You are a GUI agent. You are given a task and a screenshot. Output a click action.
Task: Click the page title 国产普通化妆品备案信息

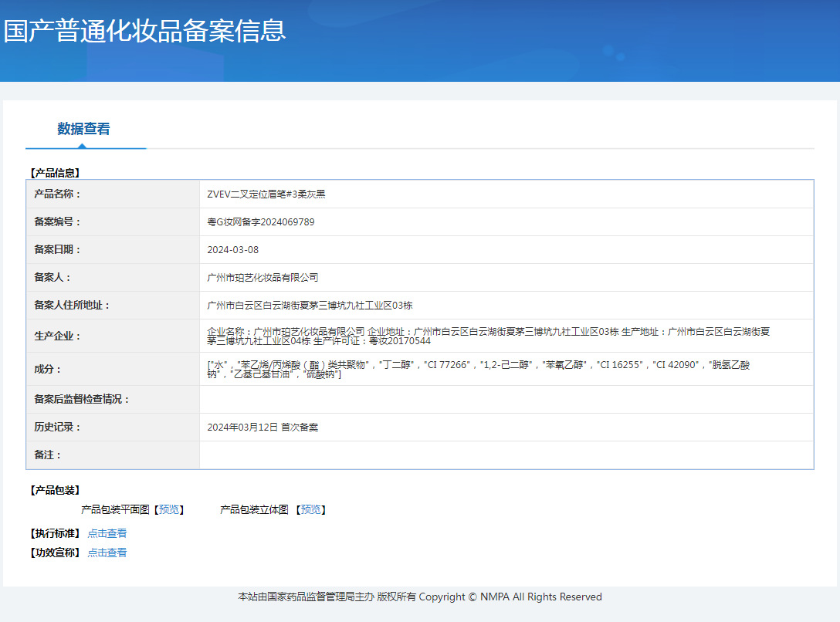point(144,30)
